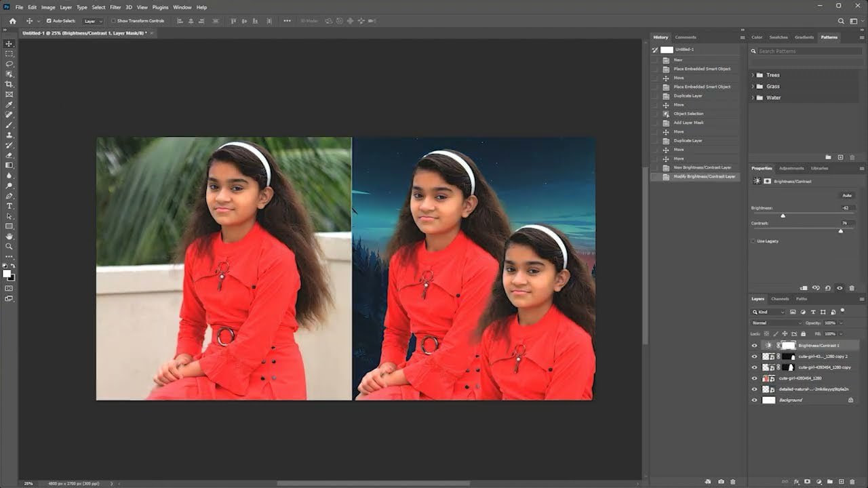Hide the cute-girl-4393454_1280 copy layer
This screenshot has height=488, width=868.
(x=754, y=367)
